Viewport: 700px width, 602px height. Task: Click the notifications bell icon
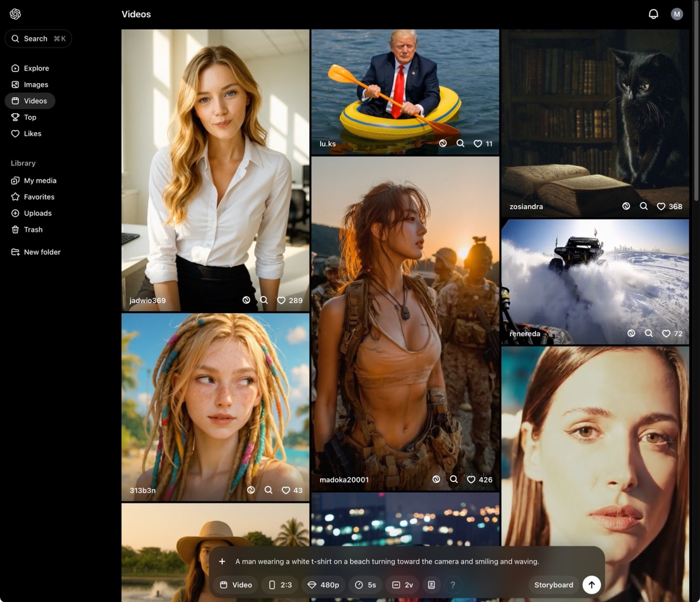pos(653,14)
